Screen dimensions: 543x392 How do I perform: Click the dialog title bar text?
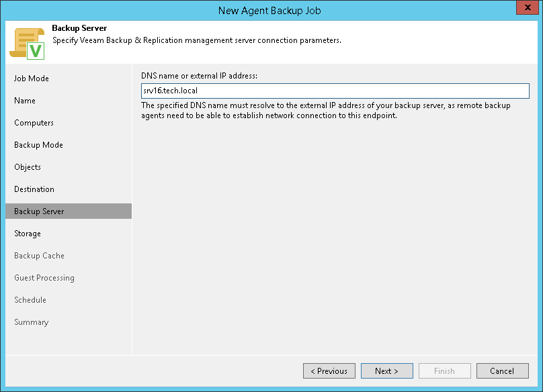click(271, 10)
